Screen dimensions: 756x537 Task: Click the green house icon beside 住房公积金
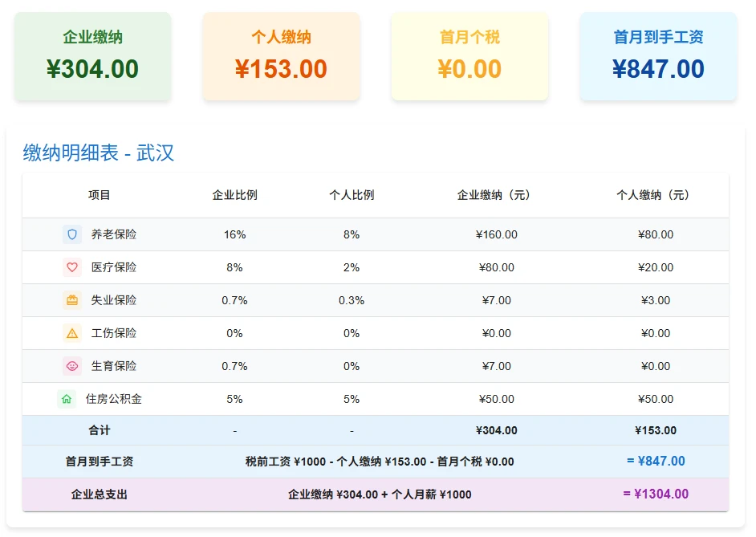pyautogui.click(x=67, y=399)
